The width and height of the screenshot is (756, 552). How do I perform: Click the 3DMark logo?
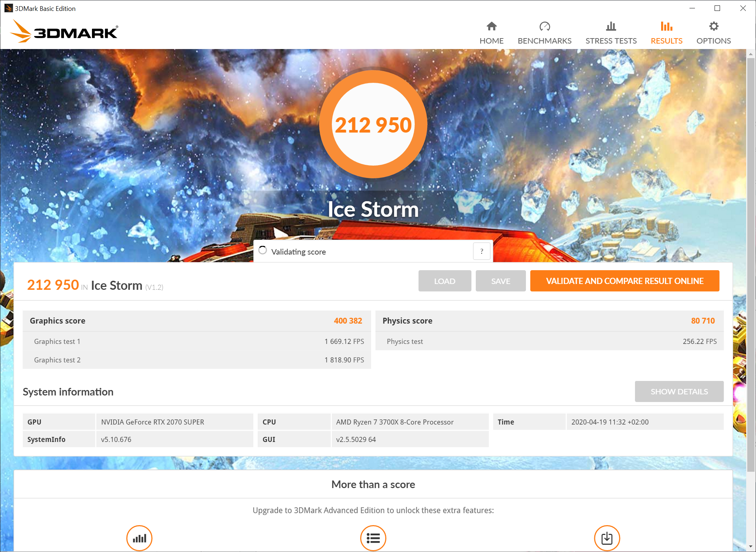click(x=64, y=32)
